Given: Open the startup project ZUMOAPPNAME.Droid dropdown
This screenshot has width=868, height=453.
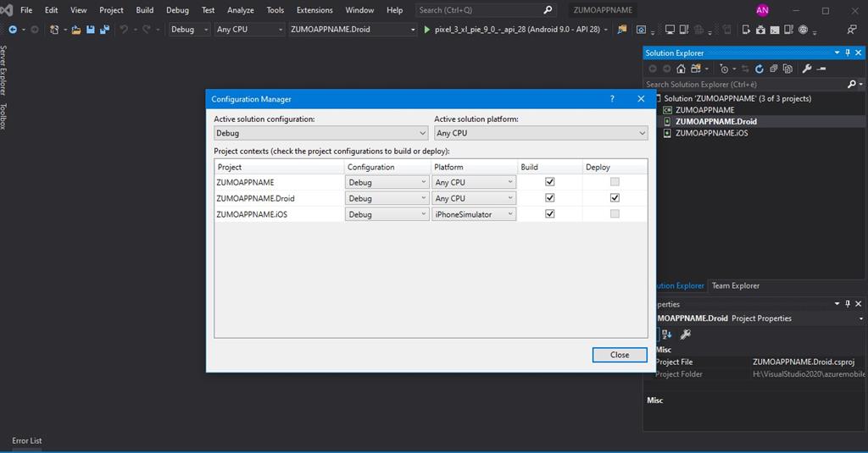Looking at the screenshot, I should pos(353,30).
